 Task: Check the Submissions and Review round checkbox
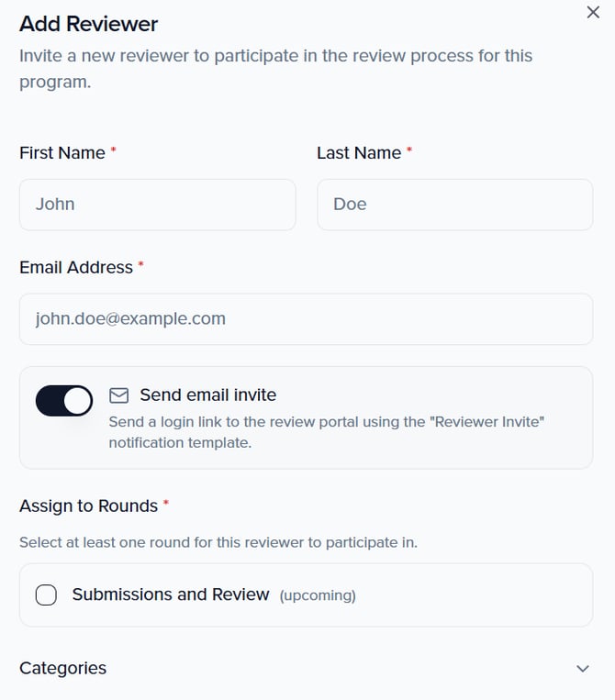click(x=46, y=595)
